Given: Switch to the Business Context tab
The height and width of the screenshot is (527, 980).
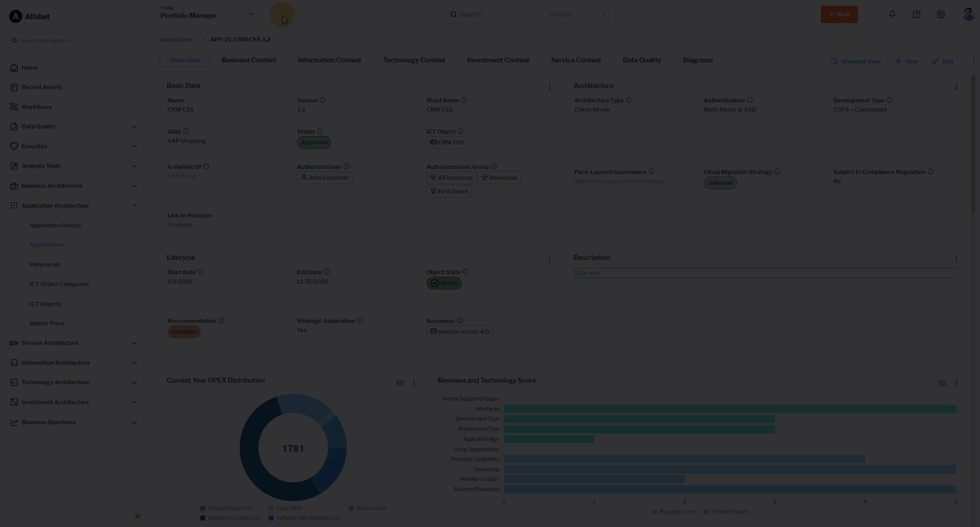Looking at the screenshot, I should (x=249, y=60).
